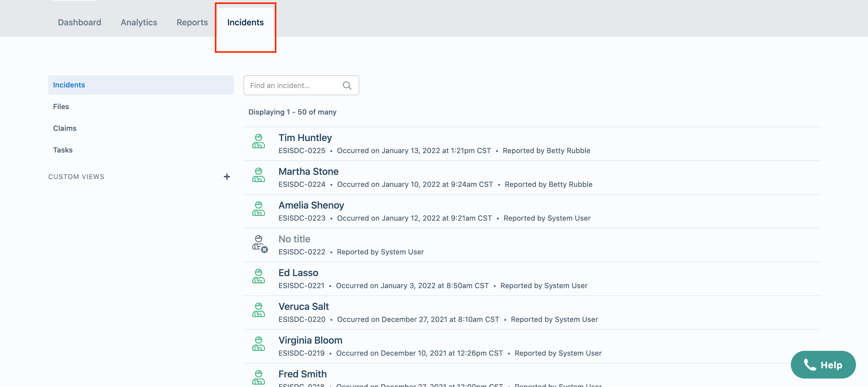The height and width of the screenshot is (387, 868).
Task: Click the injury icon beside Ed Lasso
Action: point(259,276)
